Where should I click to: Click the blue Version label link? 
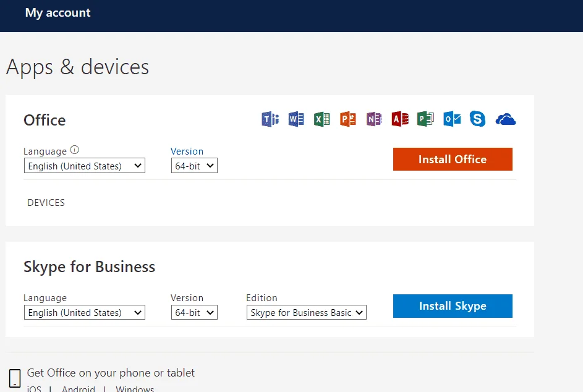(x=187, y=151)
